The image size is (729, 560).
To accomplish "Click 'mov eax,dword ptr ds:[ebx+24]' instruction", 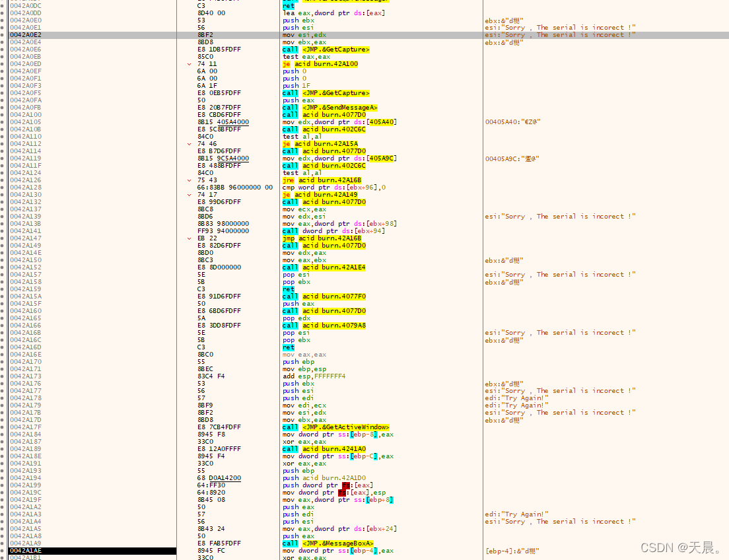I will [340, 529].
